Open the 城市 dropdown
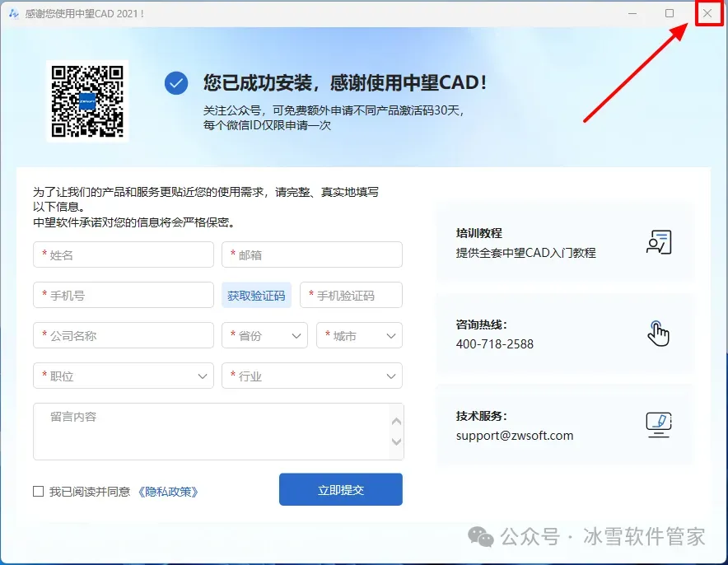This screenshot has height=565, width=728. 359,336
